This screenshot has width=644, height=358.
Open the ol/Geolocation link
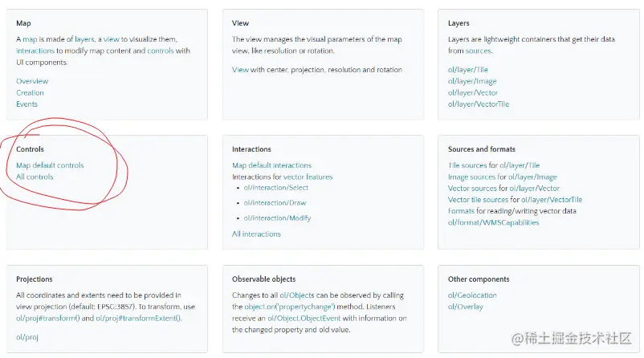coord(472,295)
